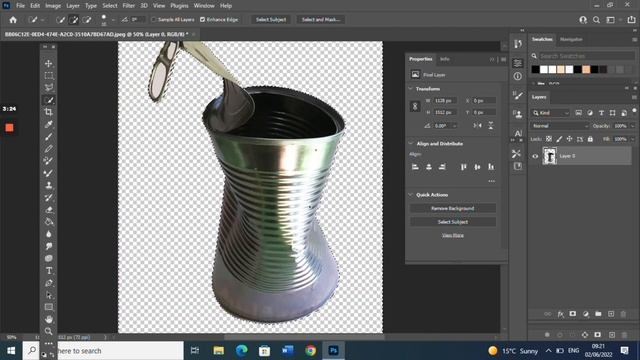Select the Blur drop tool
The width and height of the screenshot is (640, 360).
(49, 234)
